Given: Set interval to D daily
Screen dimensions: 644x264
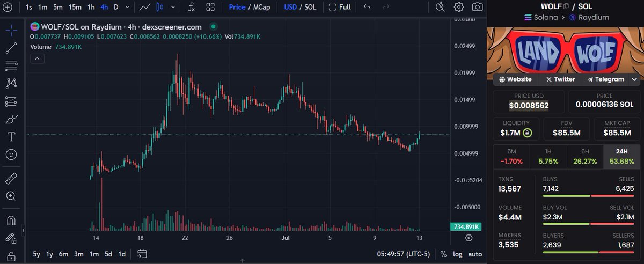Looking at the screenshot, I should click(x=116, y=7).
